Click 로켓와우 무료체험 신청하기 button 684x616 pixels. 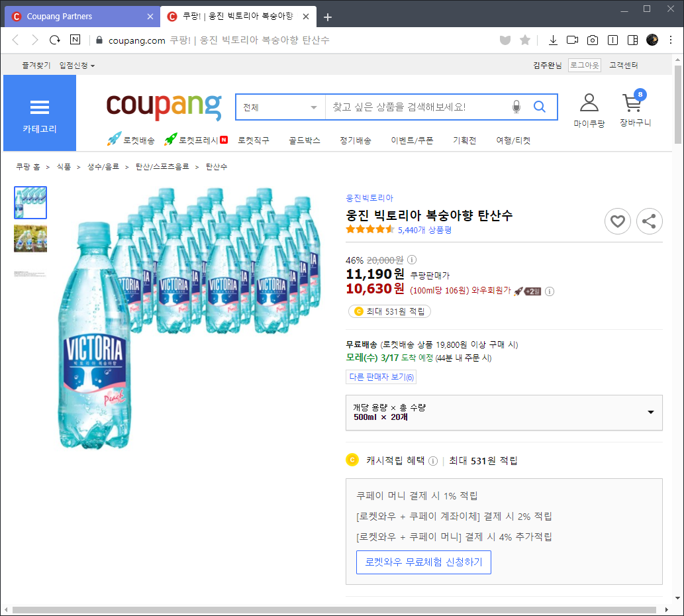(424, 562)
